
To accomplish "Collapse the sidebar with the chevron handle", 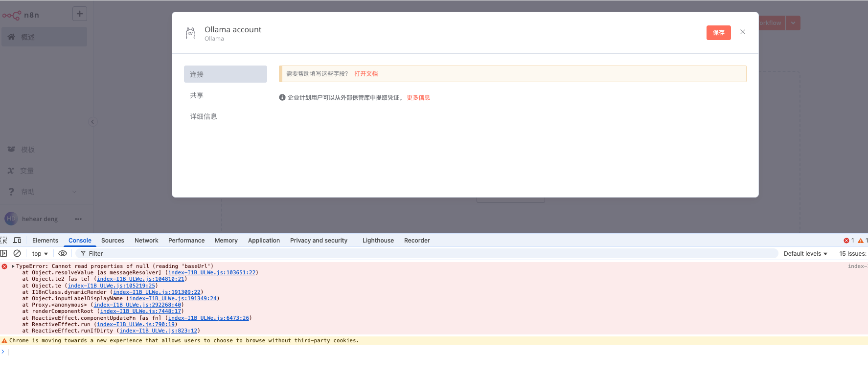I will (92, 122).
